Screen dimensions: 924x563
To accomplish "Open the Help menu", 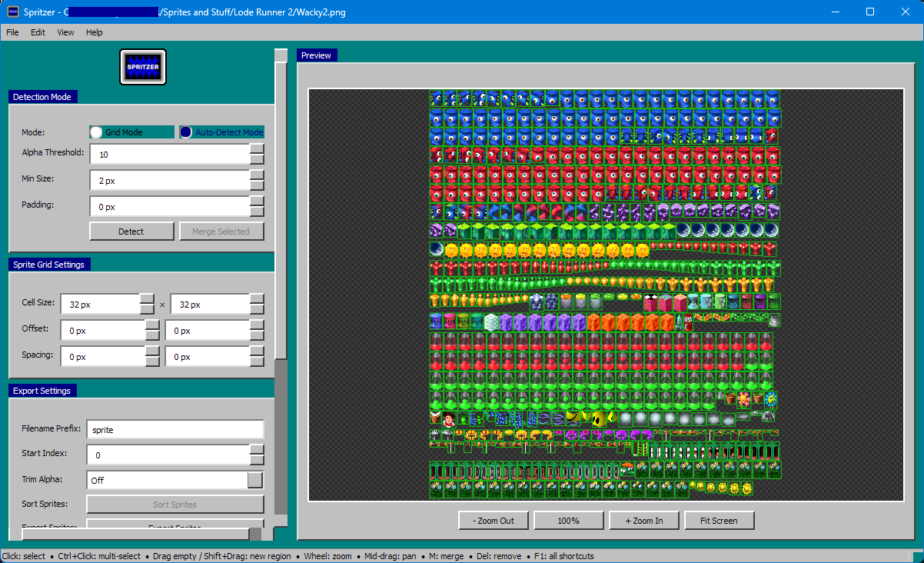I will [94, 32].
